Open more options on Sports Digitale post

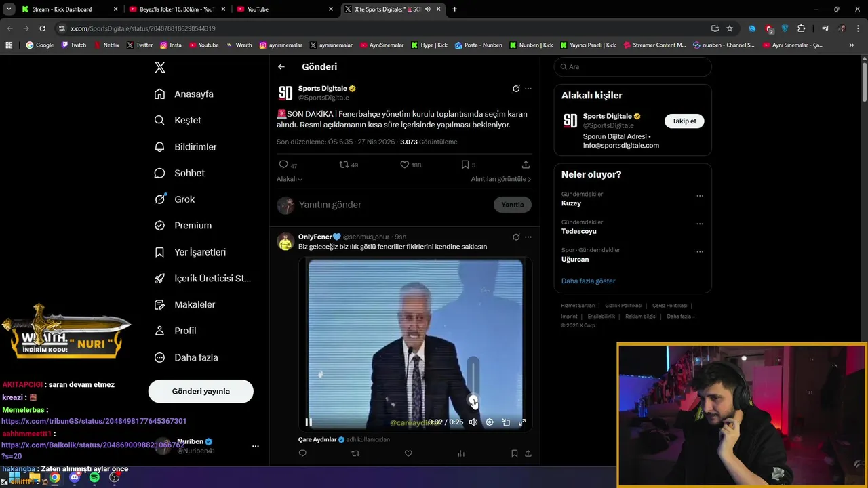coord(528,89)
